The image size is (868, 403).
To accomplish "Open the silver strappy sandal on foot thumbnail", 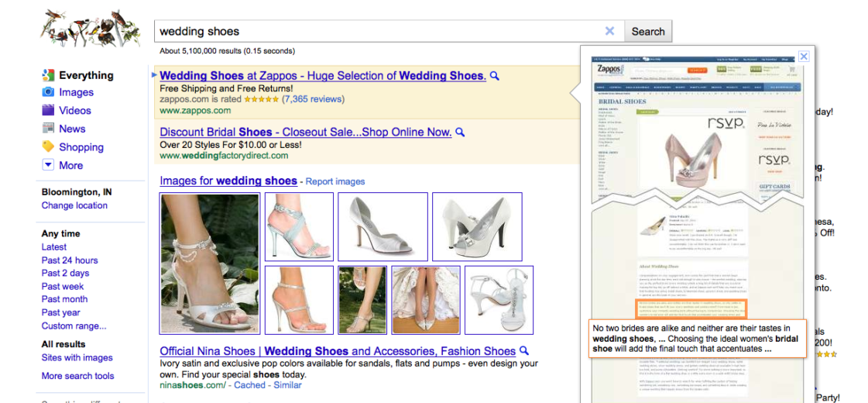I will [x=299, y=226].
